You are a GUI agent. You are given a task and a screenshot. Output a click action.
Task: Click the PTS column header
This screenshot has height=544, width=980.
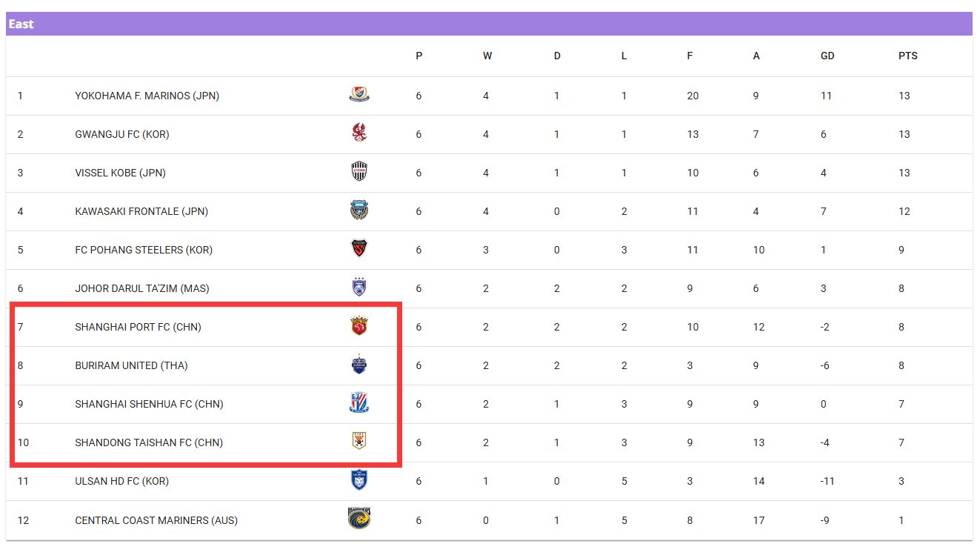pos(907,56)
